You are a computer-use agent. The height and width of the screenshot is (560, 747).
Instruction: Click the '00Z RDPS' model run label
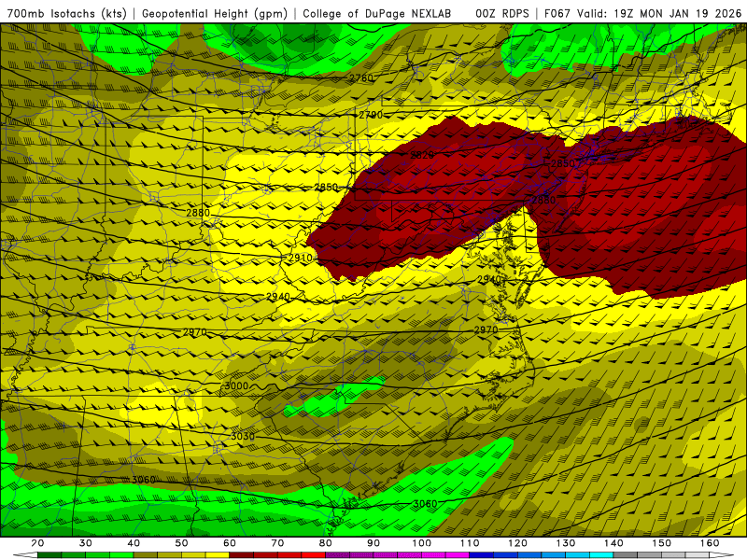point(502,13)
